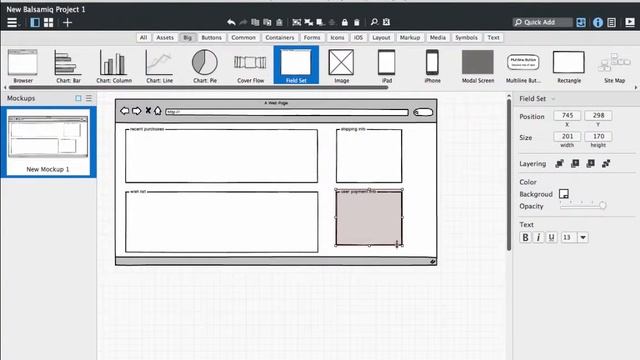Open the Background color swatch

pyautogui.click(x=564, y=194)
